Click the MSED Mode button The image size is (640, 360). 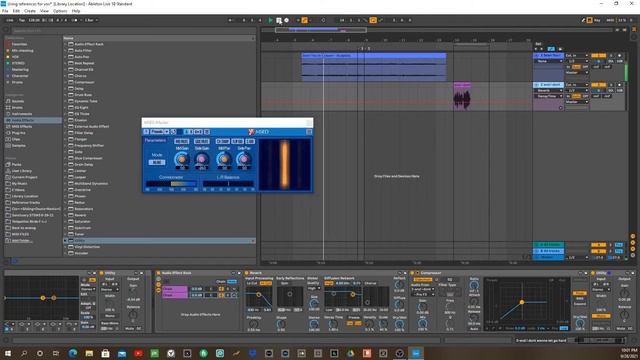(157, 162)
